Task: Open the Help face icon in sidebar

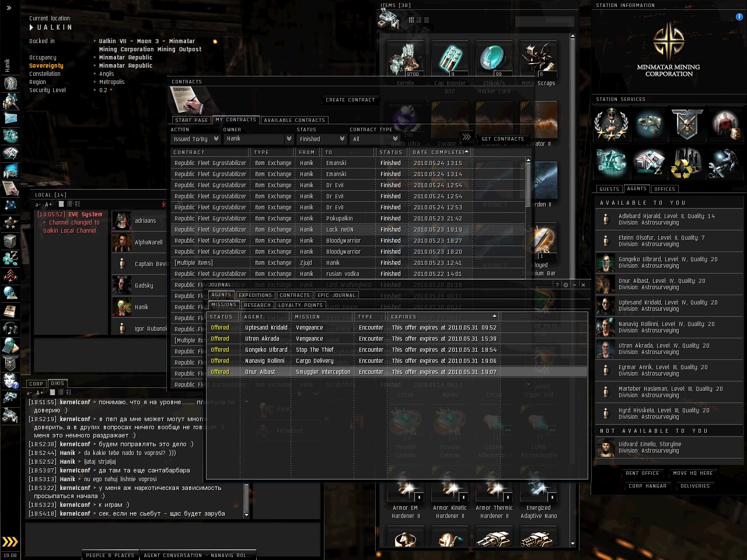Action: [11, 380]
